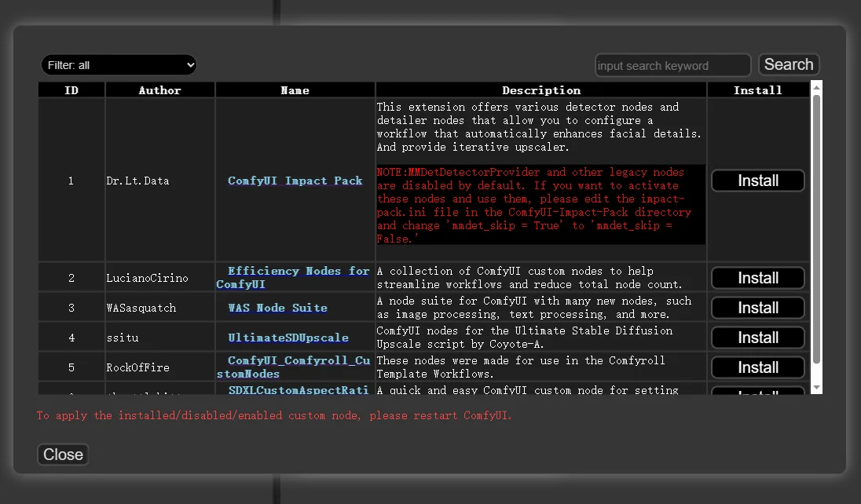Click the Efficiency Nodes description text
This screenshot has height=504, width=861.
click(x=529, y=278)
